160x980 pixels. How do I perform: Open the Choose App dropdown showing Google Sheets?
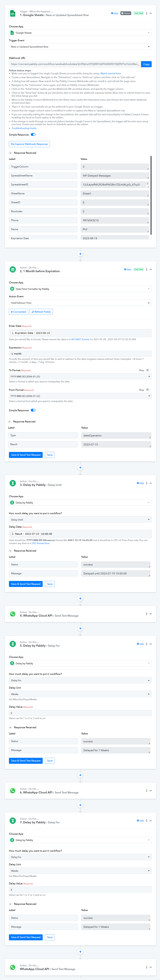(80, 33)
